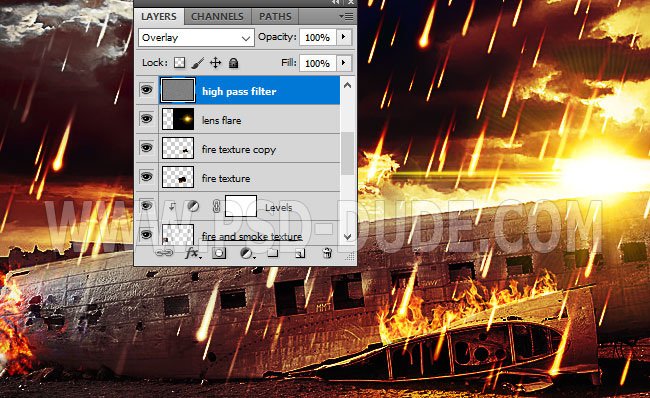Click the lock all padlock icon
Viewport: 650px width, 398px height.
coord(233,63)
